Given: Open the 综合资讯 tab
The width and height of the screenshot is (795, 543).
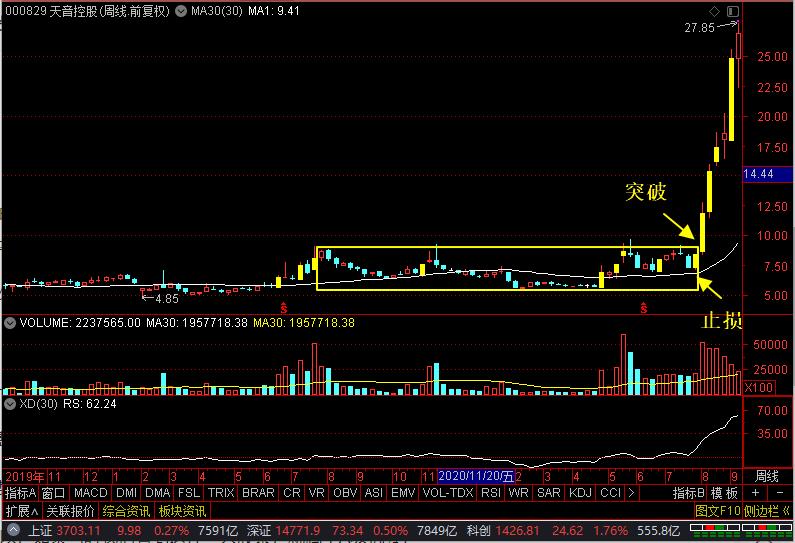Looking at the screenshot, I should click(x=126, y=511).
